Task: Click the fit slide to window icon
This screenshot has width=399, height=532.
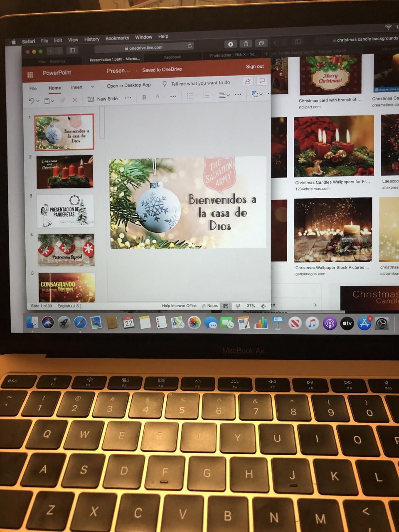Action: [263, 306]
